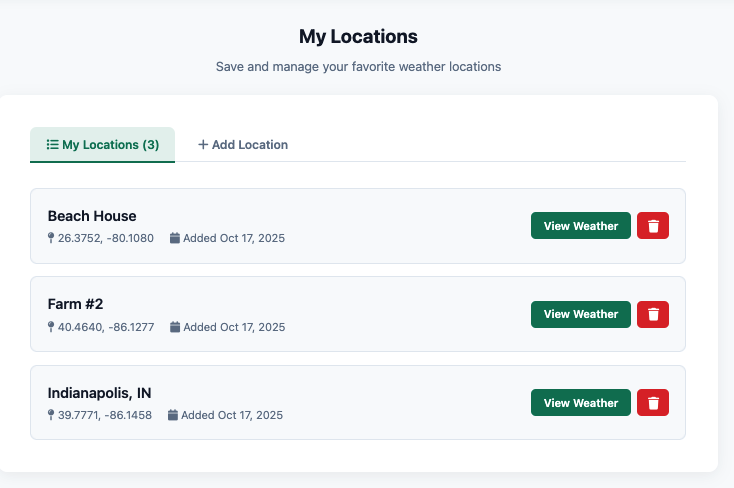Screen dimensions: 734x488
Task: Click the My Locations page heading
Action: point(358,37)
